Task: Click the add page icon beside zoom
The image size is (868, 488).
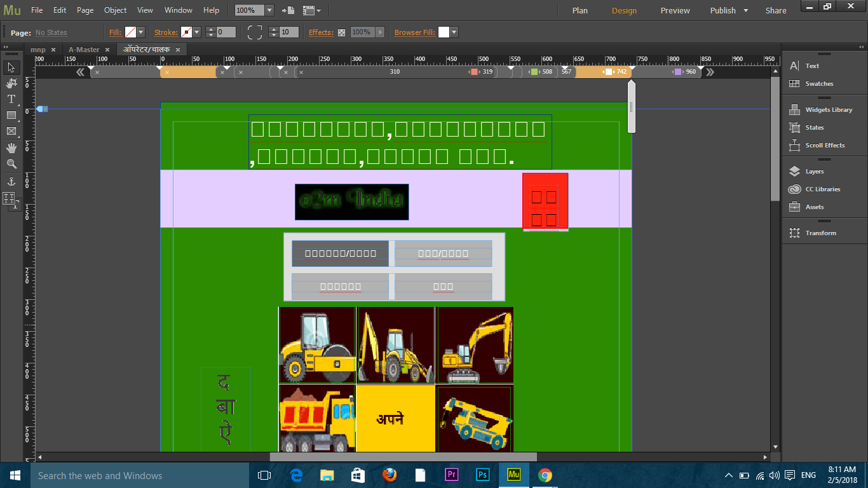Action: 288,10
